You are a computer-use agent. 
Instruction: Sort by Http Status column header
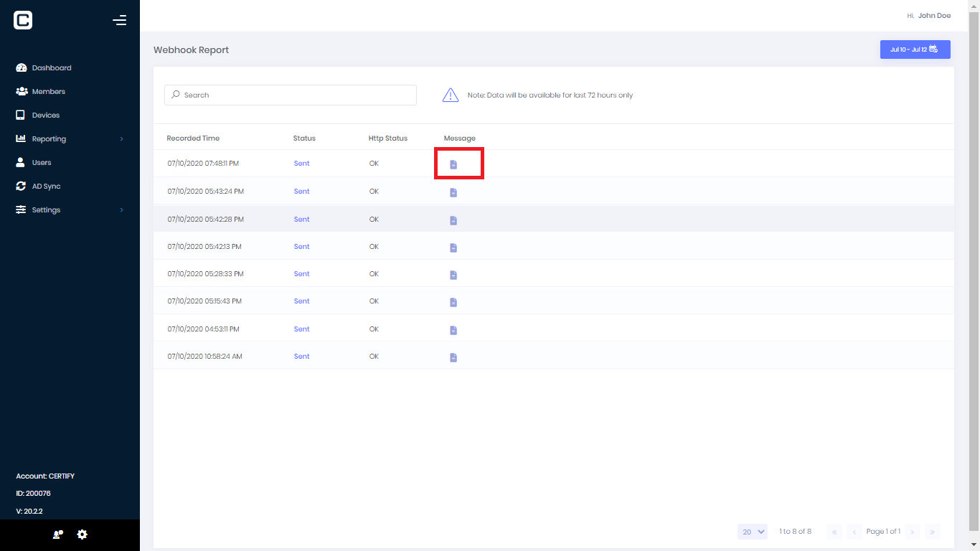[x=388, y=138]
